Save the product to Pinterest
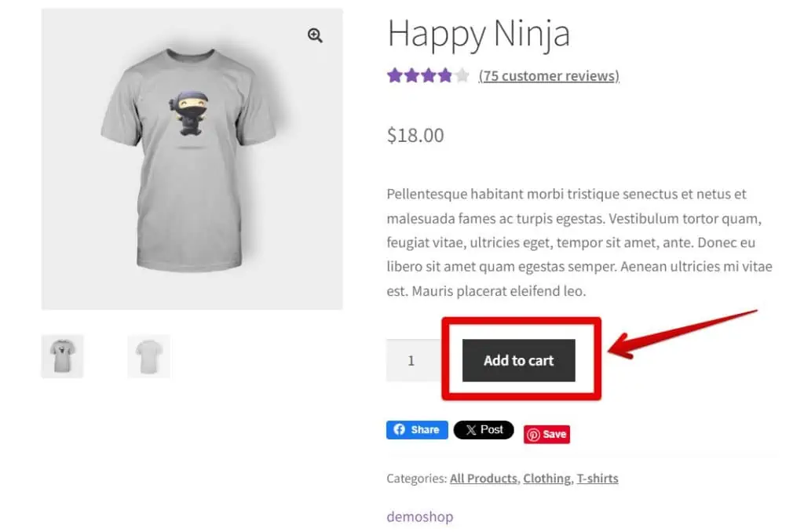 (x=546, y=433)
